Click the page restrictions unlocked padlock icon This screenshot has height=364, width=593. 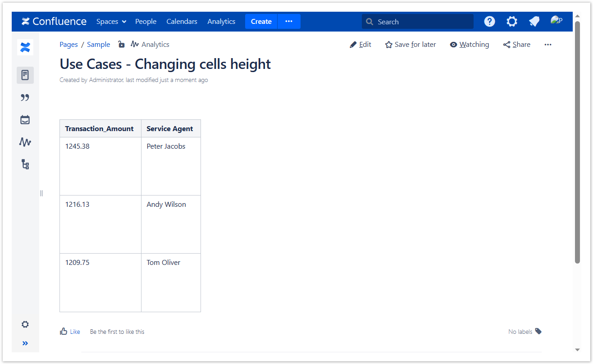pyautogui.click(x=121, y=44)
